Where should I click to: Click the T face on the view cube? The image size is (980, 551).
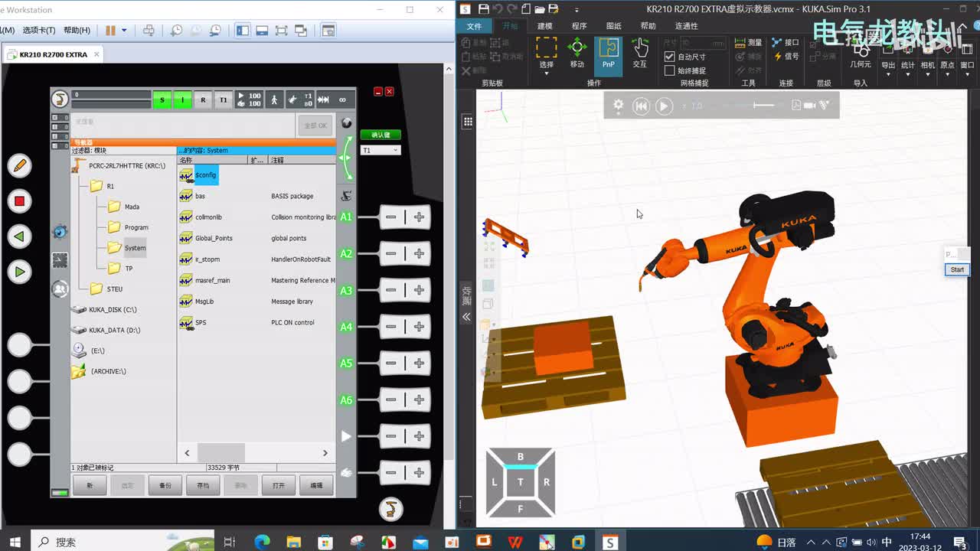(x=521, y=481)
